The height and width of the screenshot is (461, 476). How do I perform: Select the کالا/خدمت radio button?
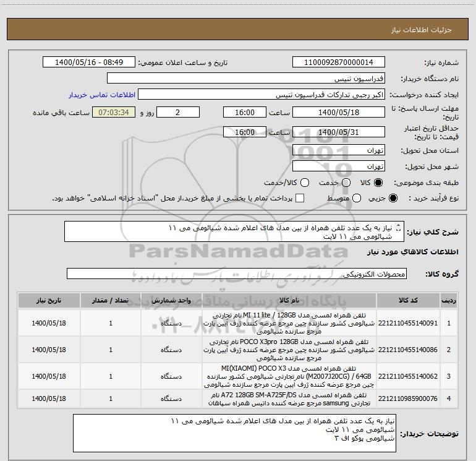click(x=305, y=183)
